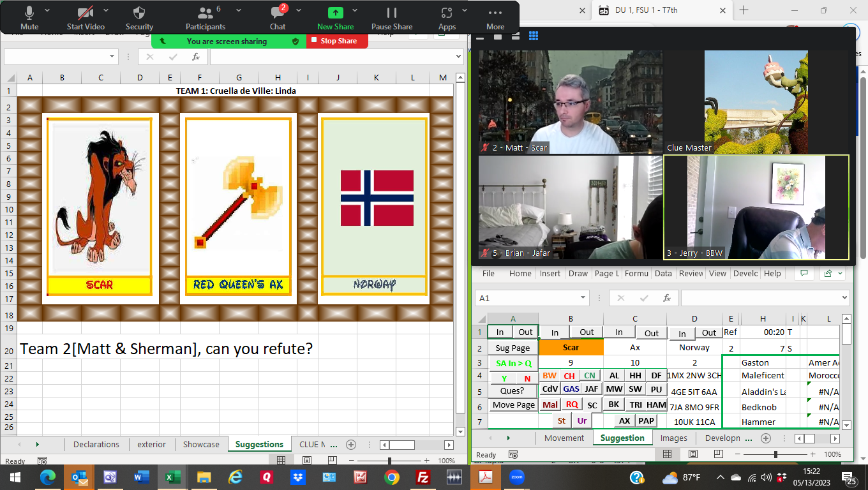Image resolution: width=868 pixels, height=490 pixels.
Task: Select Normal view in left Excel status bar
Action: pyautogui.click(x=281, y=460)
